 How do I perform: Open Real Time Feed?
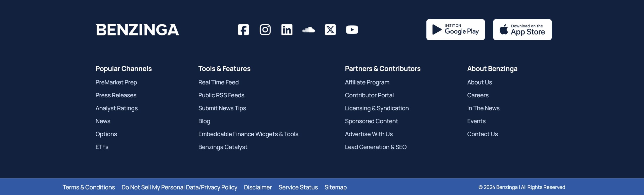tap(218, 82)
